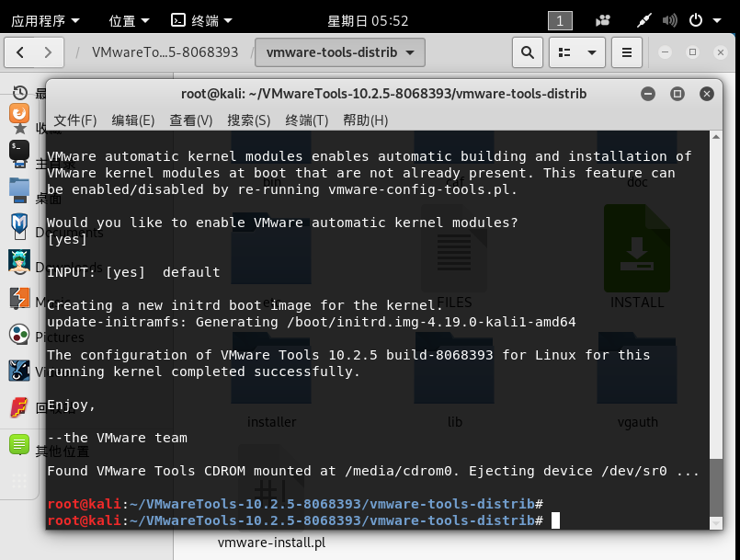The width and height of the screenshot is (740, 560).
Task: Click the search magnifier in Files toolbar
Action: (527, 51)
